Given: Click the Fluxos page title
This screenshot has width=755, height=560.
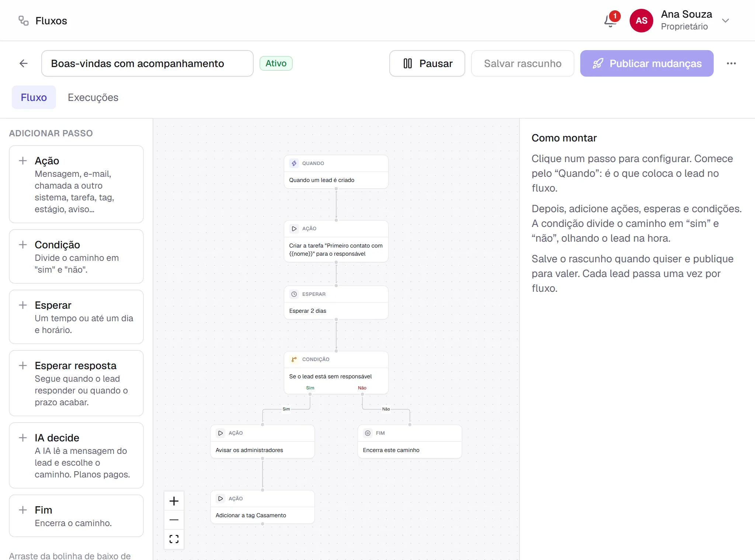Looking at the screenshot, I should [x=51, y=21].
